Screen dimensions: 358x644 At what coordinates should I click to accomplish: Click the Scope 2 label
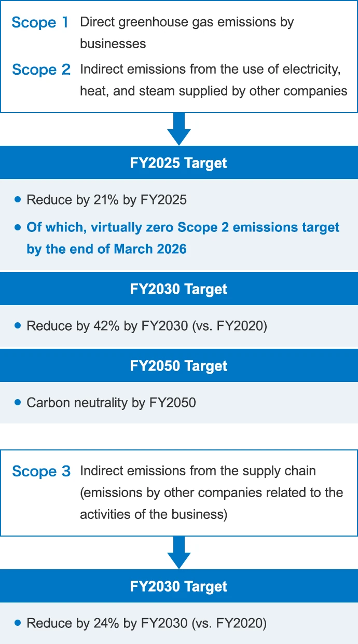tap(41, 70)
